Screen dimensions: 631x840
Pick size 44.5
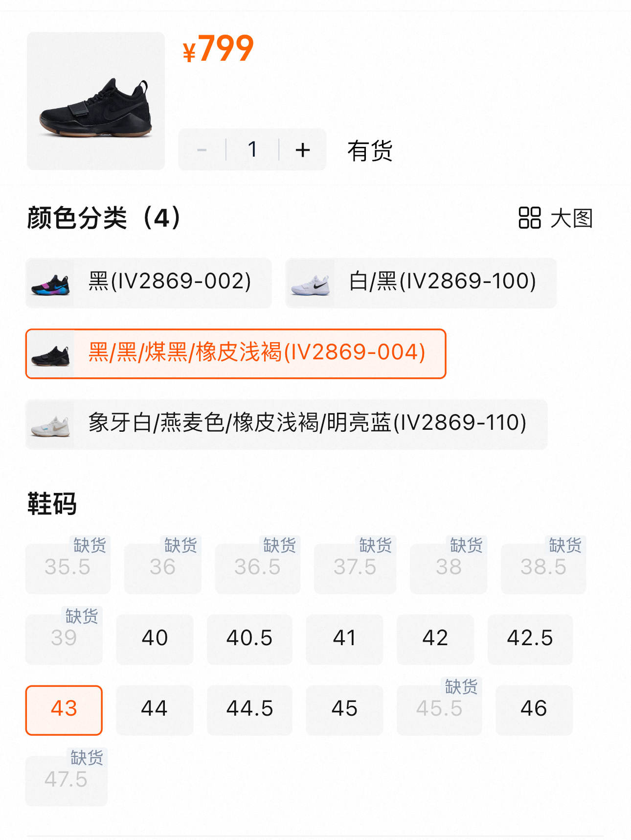point(249,709)
